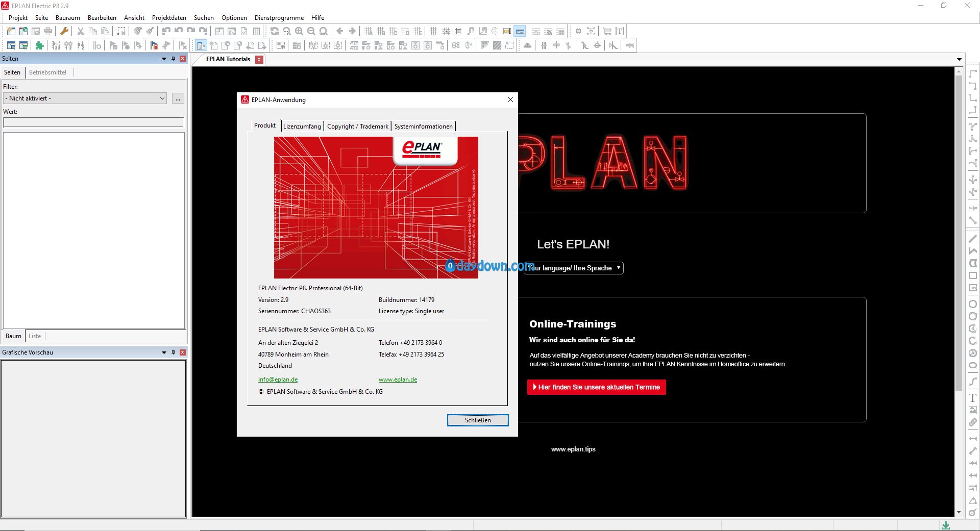The width and height of the screenshot is (980, 531).
Task: Click the highlighted blue input box toolbar icon
Action: [x=520, y=31]
